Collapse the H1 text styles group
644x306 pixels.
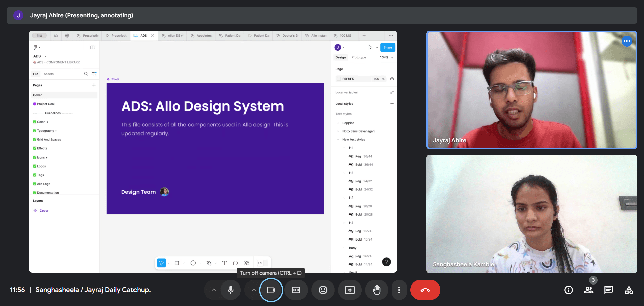pos(344,148)
